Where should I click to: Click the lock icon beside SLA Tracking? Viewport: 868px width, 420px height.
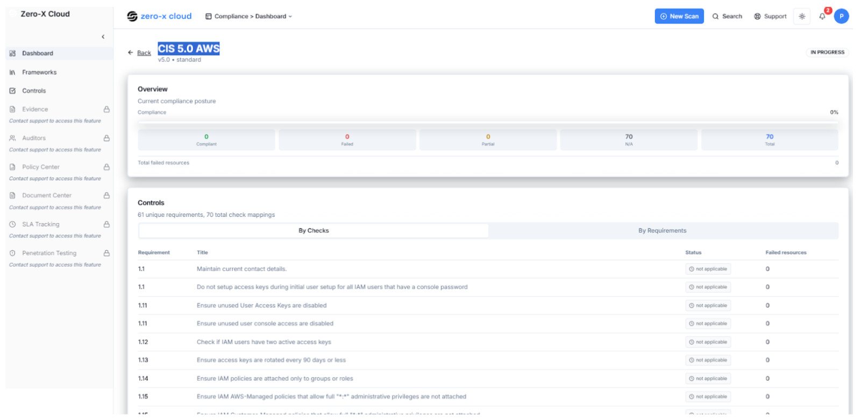click(x=106, y=224)
